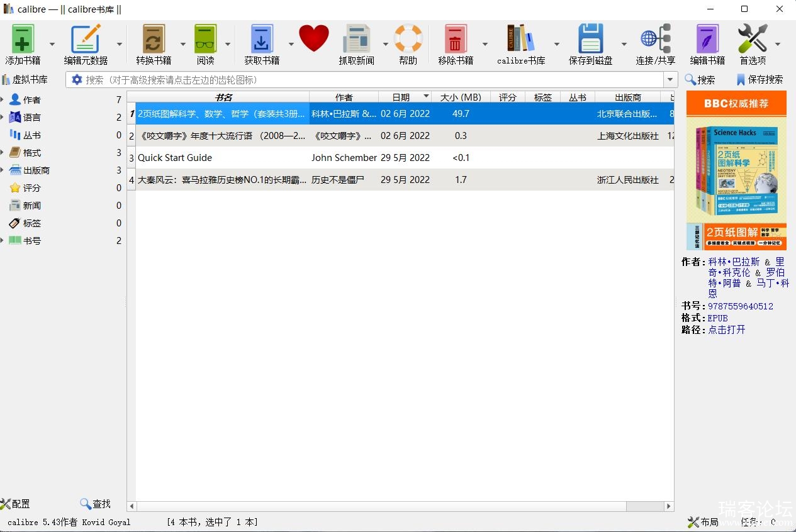The image size is (796, 532).
Task: Sort by the 大小 (MB) column header
Action: [x=461, y=97]
